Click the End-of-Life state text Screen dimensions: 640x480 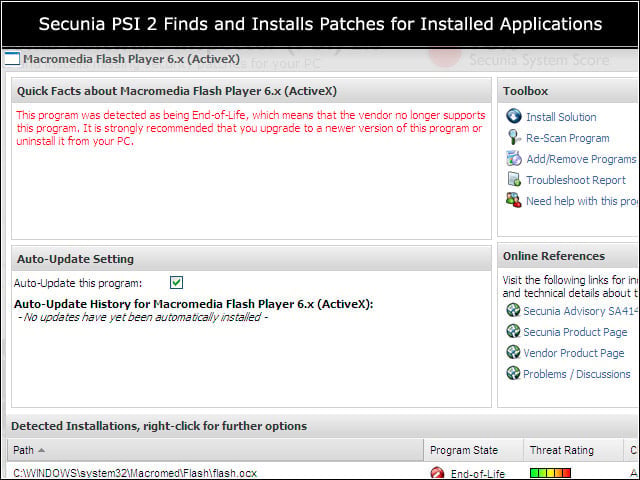478,474
